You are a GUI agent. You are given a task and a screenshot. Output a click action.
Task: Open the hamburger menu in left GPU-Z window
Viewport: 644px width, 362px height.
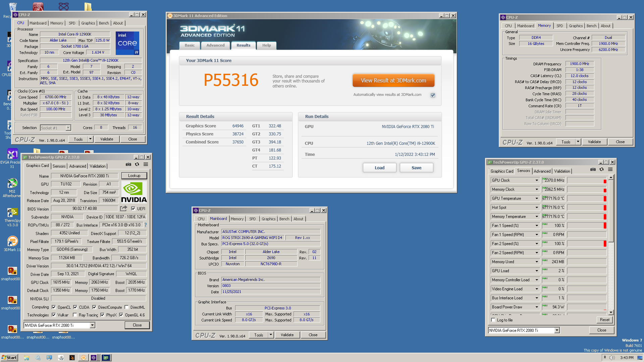tap(146, 165)
